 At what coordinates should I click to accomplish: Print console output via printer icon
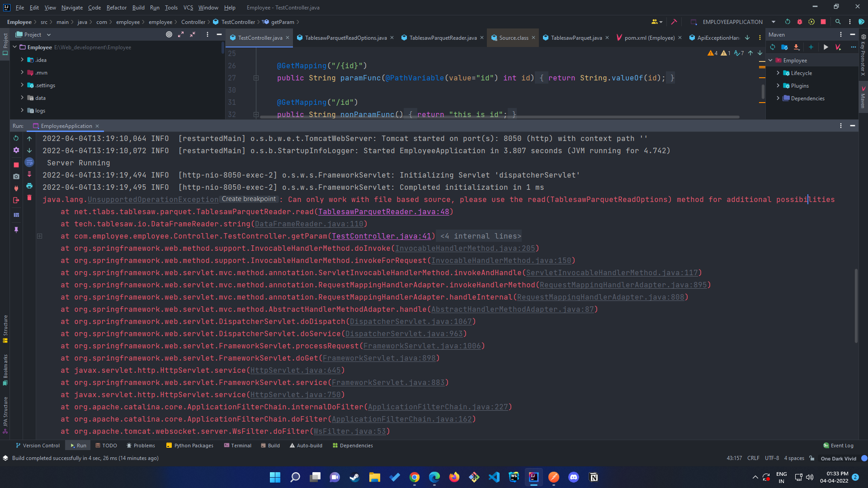[29, 186]
